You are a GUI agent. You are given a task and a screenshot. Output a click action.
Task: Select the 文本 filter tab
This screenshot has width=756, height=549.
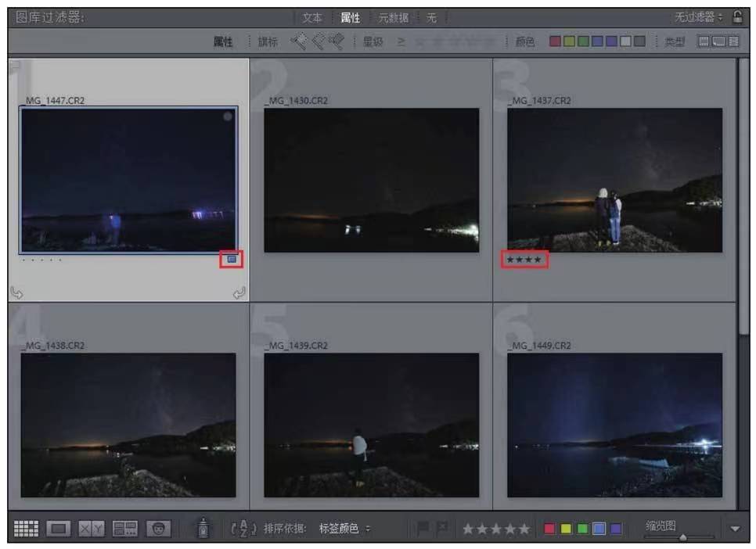click(312, 18)
